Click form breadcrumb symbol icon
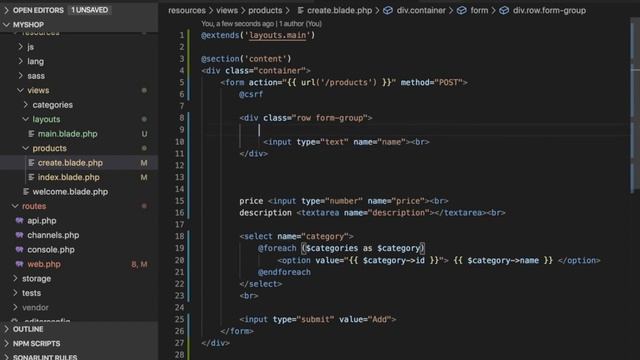The height and width of the screenshot is (360, 640). [462, 11]
